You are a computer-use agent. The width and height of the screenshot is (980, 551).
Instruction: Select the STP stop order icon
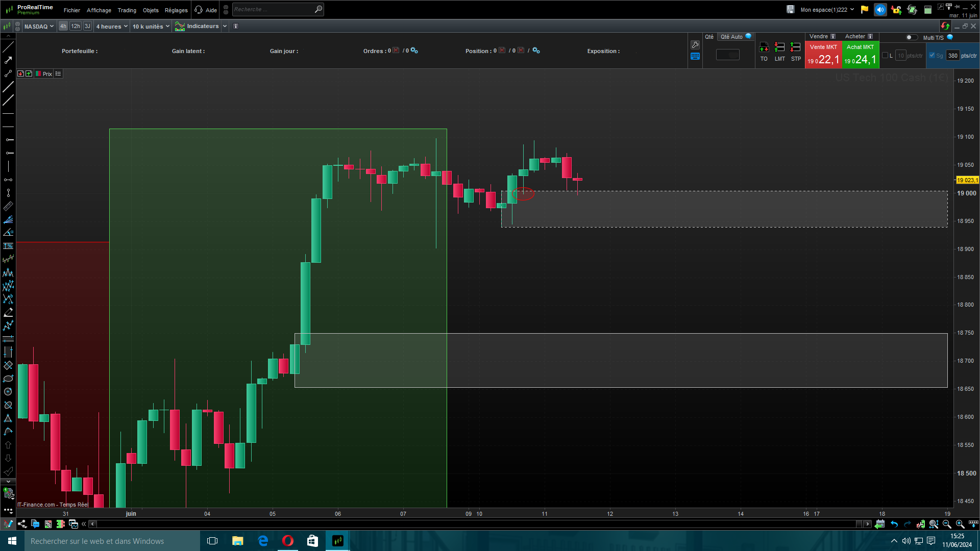(795, 48)
